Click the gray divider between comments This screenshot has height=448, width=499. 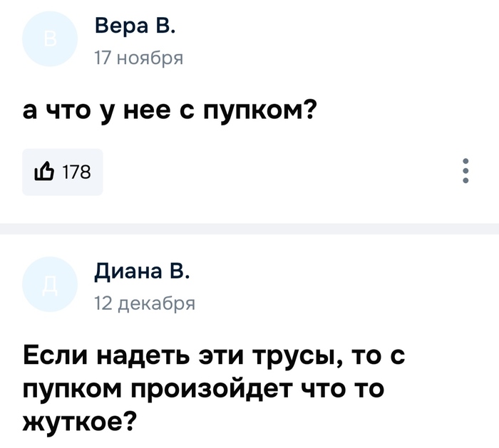249,228
